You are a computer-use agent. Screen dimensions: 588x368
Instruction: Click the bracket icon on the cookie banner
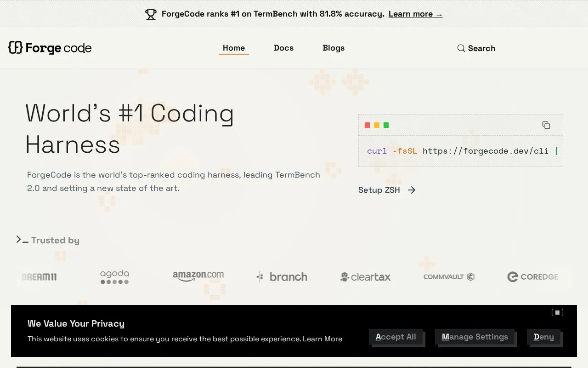[x=557, y=312]
